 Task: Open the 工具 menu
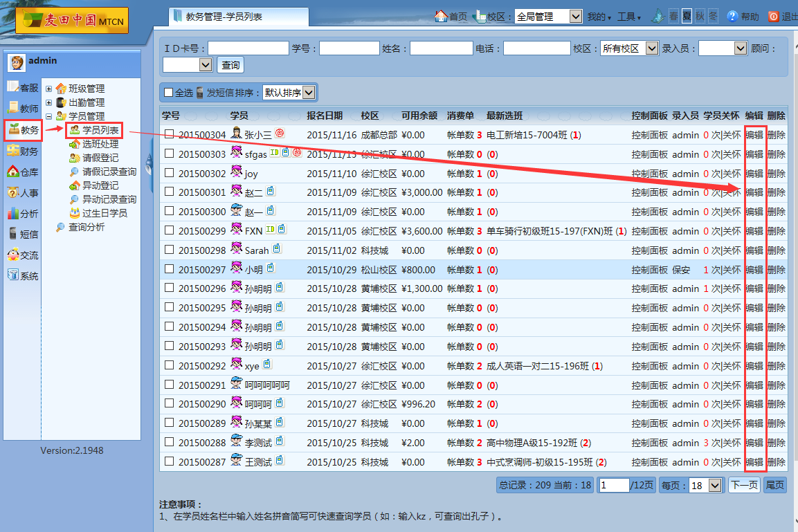[x=628, y=17]
